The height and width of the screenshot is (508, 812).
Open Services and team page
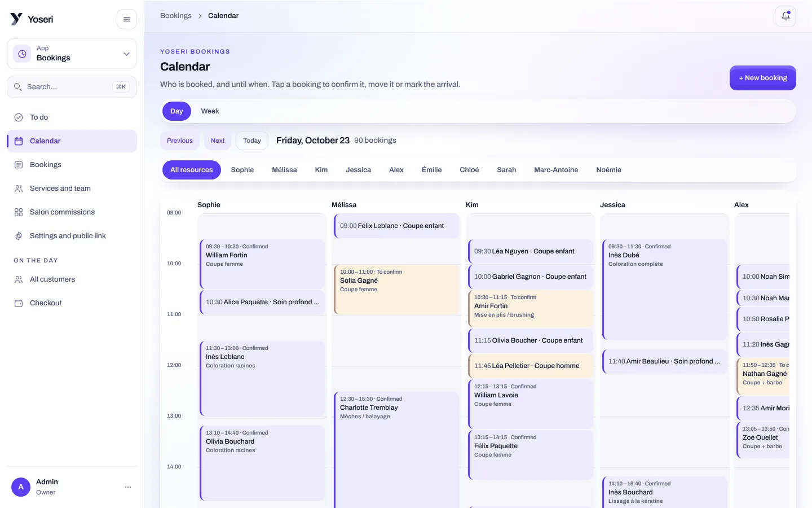point(72,189)
